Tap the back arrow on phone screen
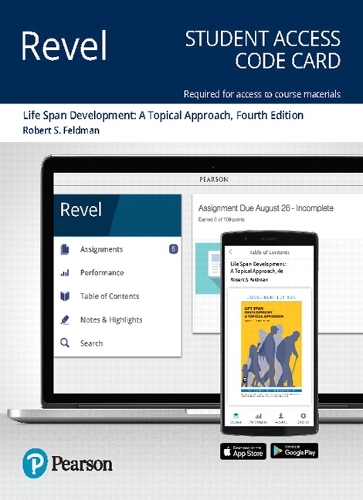Image resolution: width=363 pixels, height=500 pixels. (x=231, y=252)
